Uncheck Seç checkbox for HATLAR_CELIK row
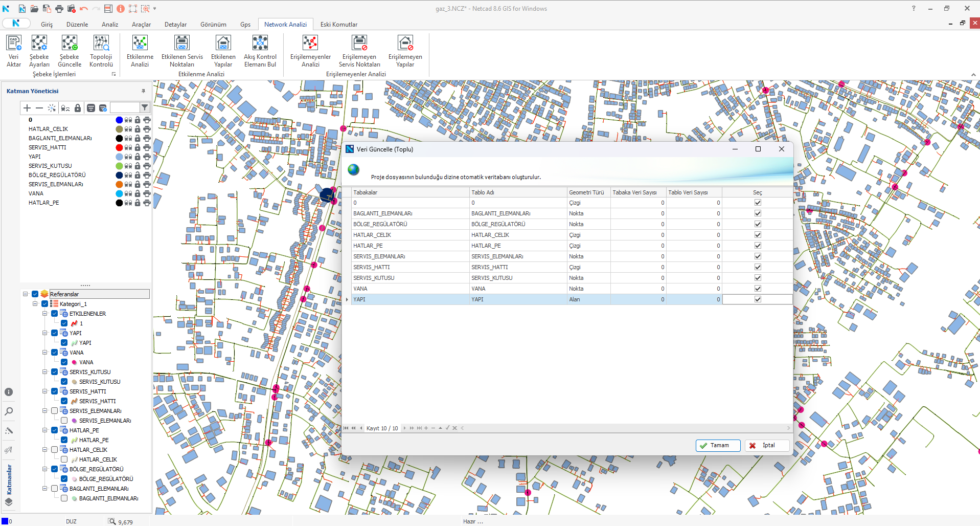The height and width of the screenshot is (526, 980). (x=758, y=235)
